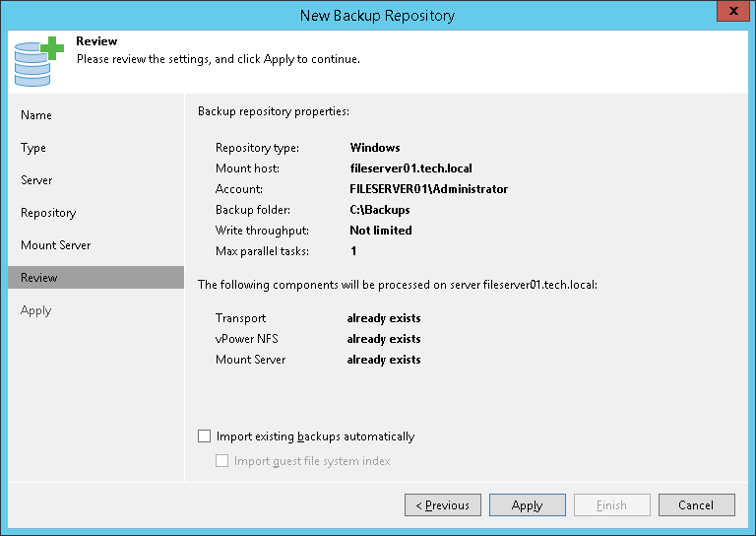Switch to the Server wizard step
Image resolution: width=756 pixels, height=536 pixels.
[x=36, y=180]
